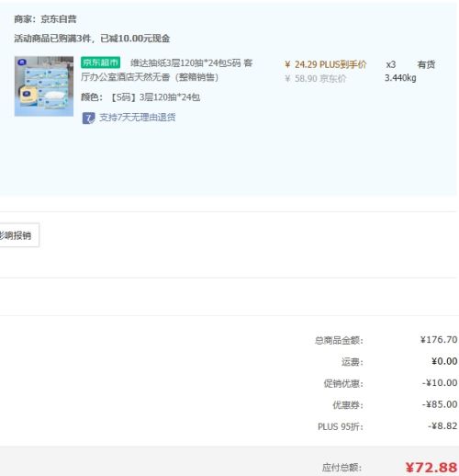
Task: Click the 商家：京东自营 seller label
Action: tap(45, 19)
